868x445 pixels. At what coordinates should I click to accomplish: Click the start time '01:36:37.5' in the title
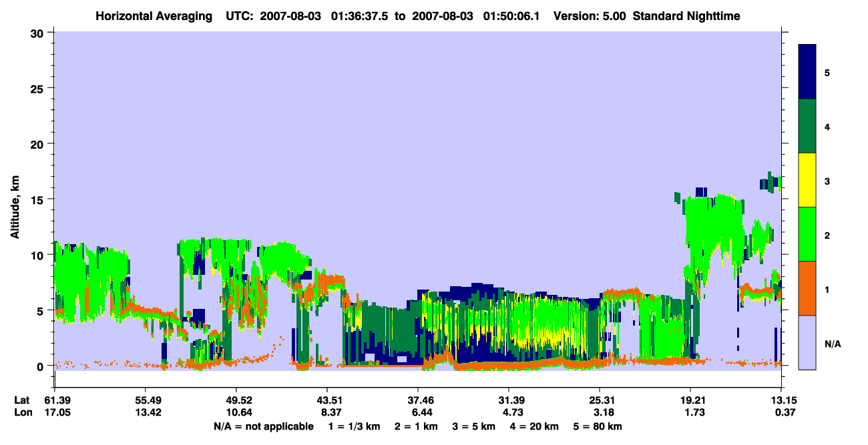[x=360, y=16]
